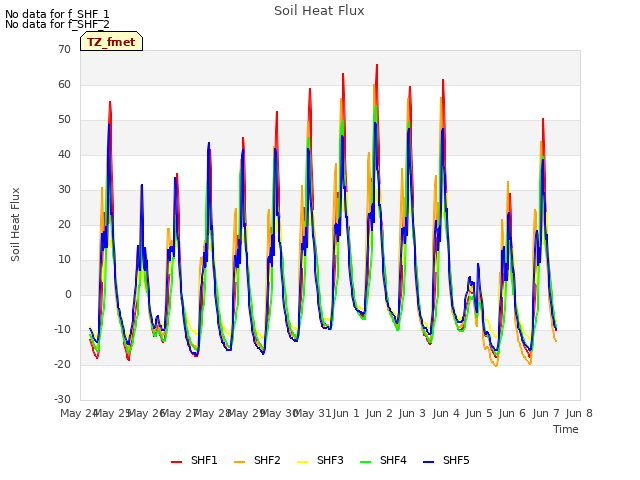Click the Jun 7 x-axis tick label
The height and width of the screenshot is (480, 640).
[546, 413]
